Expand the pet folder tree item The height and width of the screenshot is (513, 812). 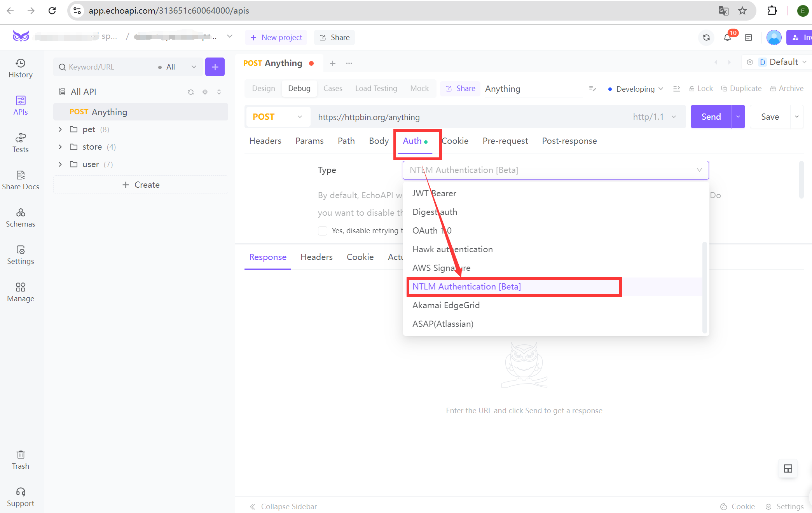pyautogui.click(x=60, y=129)
